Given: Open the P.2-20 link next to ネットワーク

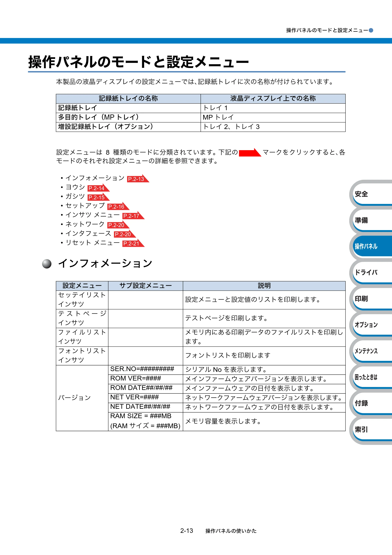Looking at the screenshot, I should (118, 224).
